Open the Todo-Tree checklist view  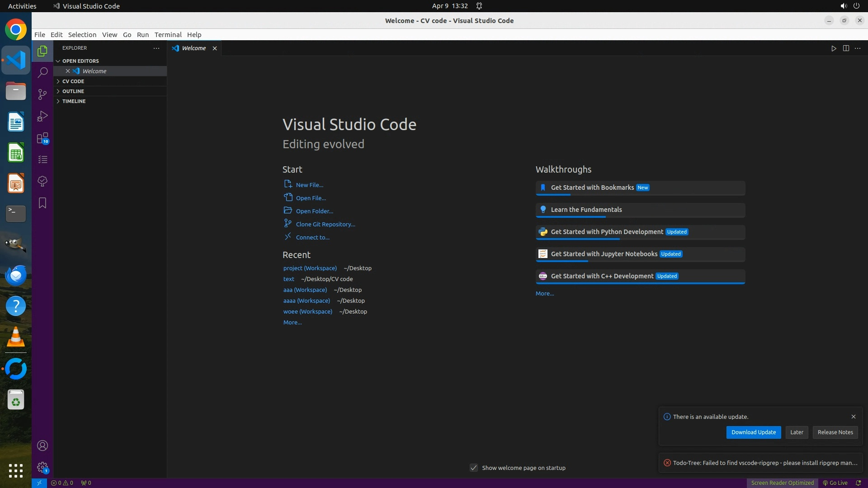pyautogui.click(x=42, y=160)
